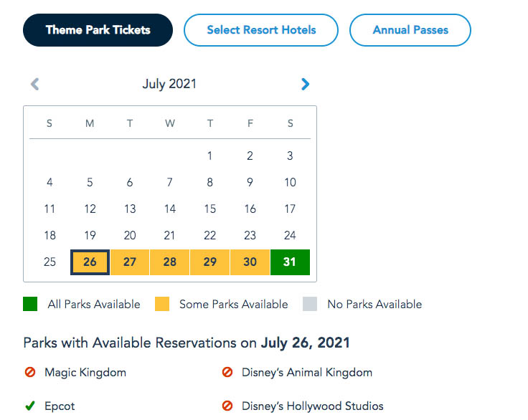Image resolution: width=528 pixels, height=420 pixels.
Task: Click the gray No Parks Available swatch
Action: click(310, 304)
